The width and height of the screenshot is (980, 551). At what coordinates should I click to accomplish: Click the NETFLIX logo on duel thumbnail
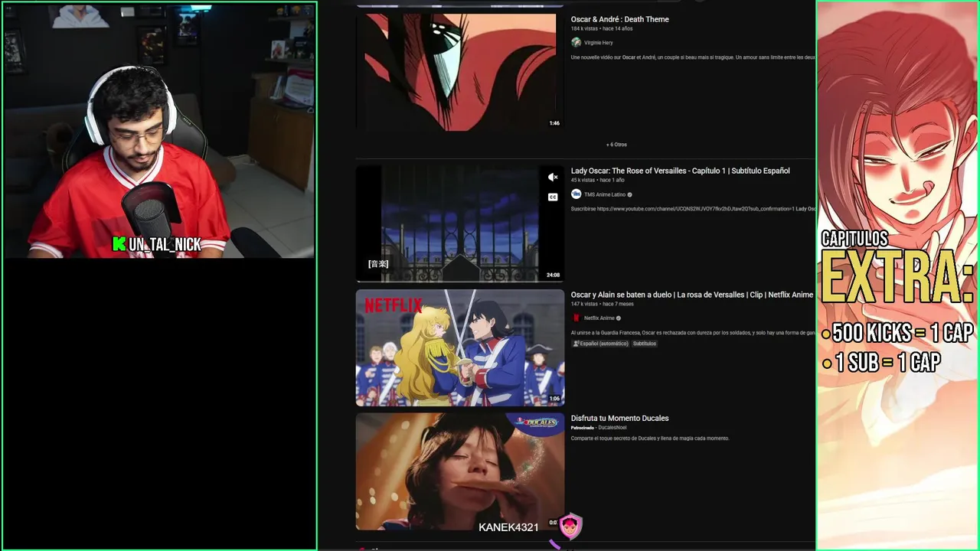[393, 305]
